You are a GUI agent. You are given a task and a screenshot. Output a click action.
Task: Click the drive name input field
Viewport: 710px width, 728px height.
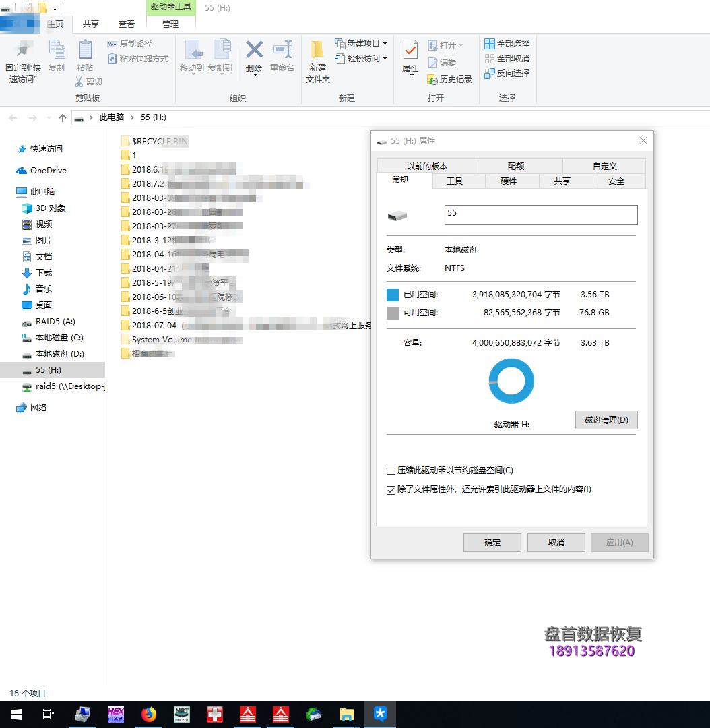click(x=541, y=215)
